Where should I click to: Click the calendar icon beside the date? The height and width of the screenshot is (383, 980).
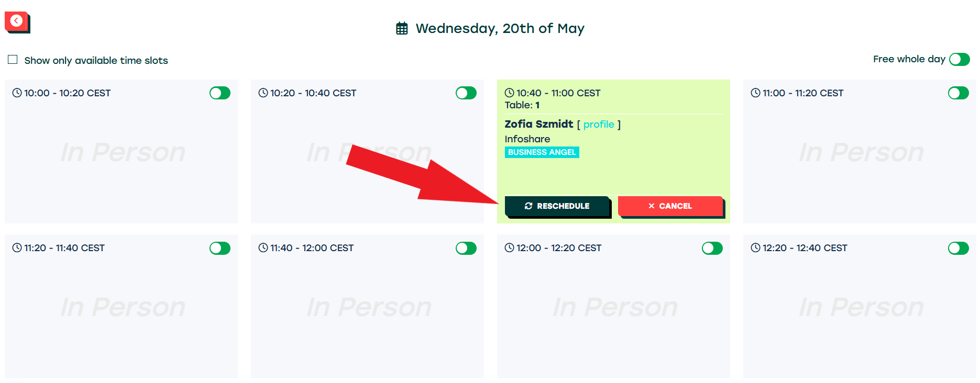click(x=402, y=28)
